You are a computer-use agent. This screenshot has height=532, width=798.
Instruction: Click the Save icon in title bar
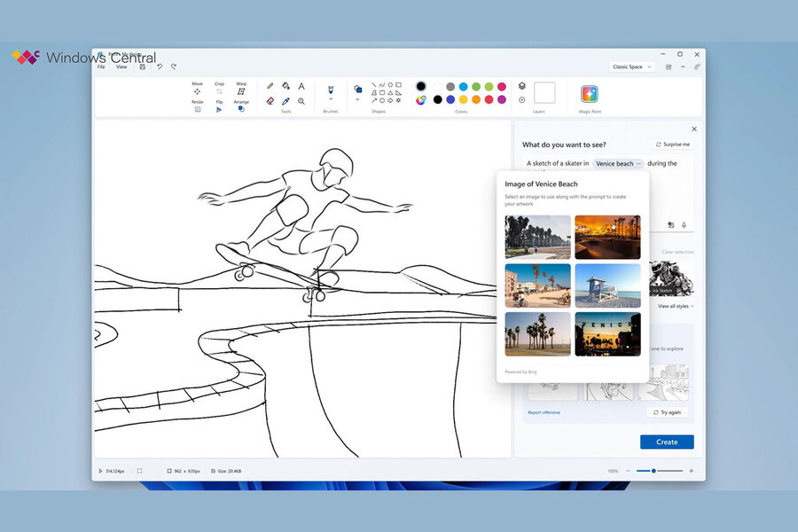(x=142, y=66)
